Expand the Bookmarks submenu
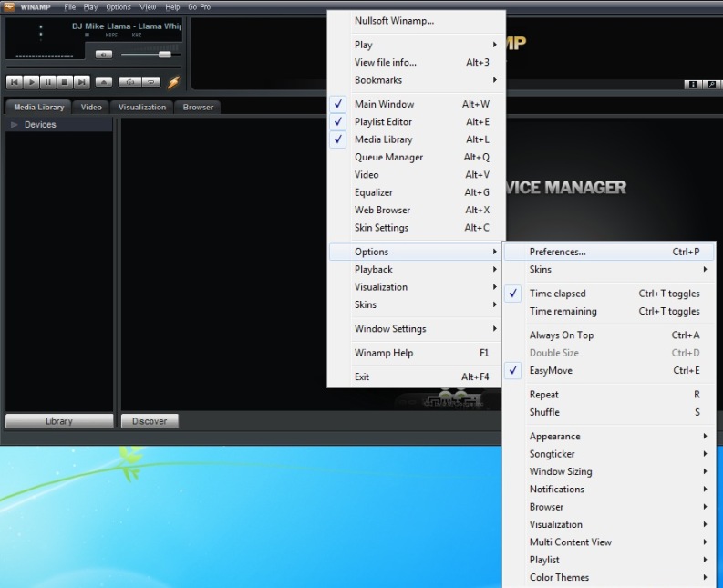Screen dimensions: 723x588 click(416, 80)
